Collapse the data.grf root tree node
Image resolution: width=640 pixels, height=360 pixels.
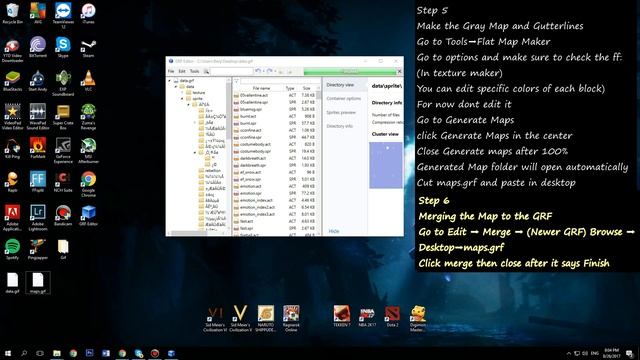170,81
